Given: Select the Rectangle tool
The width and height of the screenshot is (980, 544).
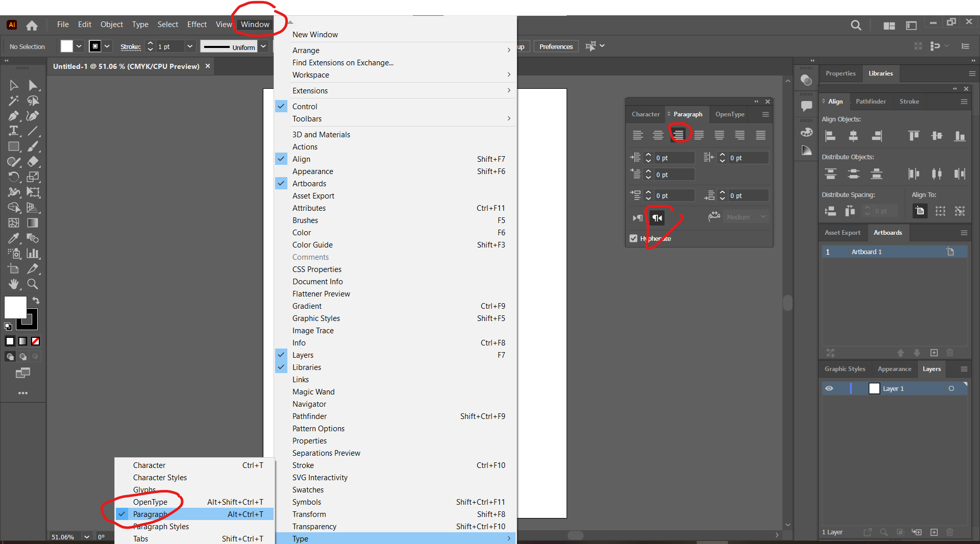Looking at the screenshot, I should pyautogui.click(x=14, y=146).
